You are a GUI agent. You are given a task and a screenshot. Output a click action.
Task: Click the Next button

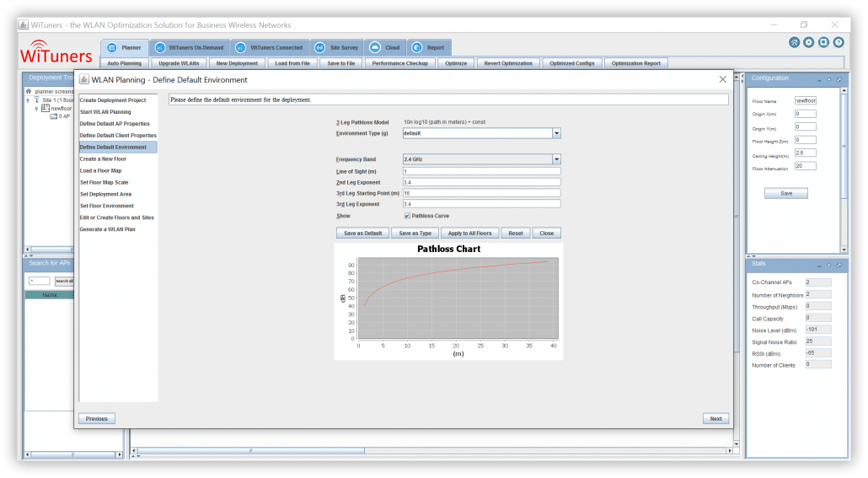tap(715, 419)
